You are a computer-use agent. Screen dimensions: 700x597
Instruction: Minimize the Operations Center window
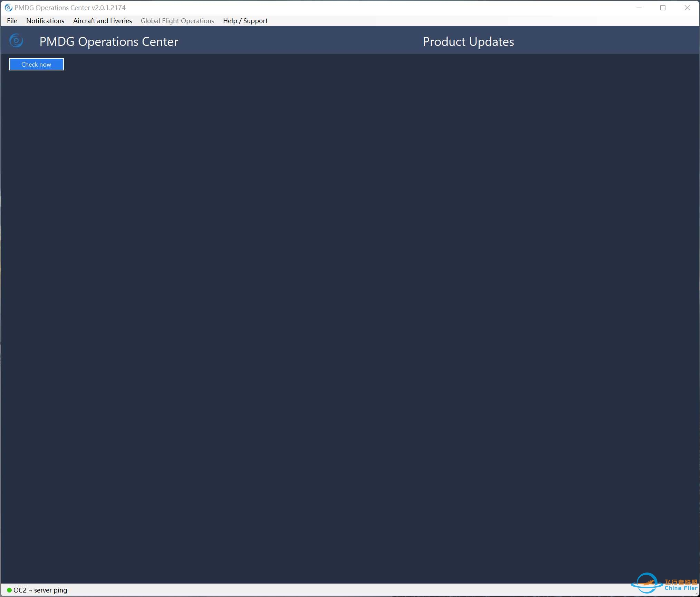tap(639, 8)
